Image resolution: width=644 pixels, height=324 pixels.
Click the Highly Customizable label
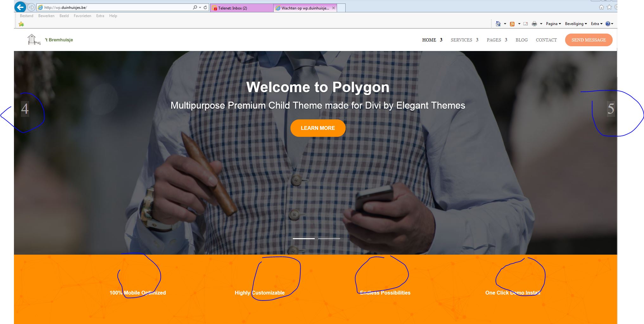coord(259,293)
